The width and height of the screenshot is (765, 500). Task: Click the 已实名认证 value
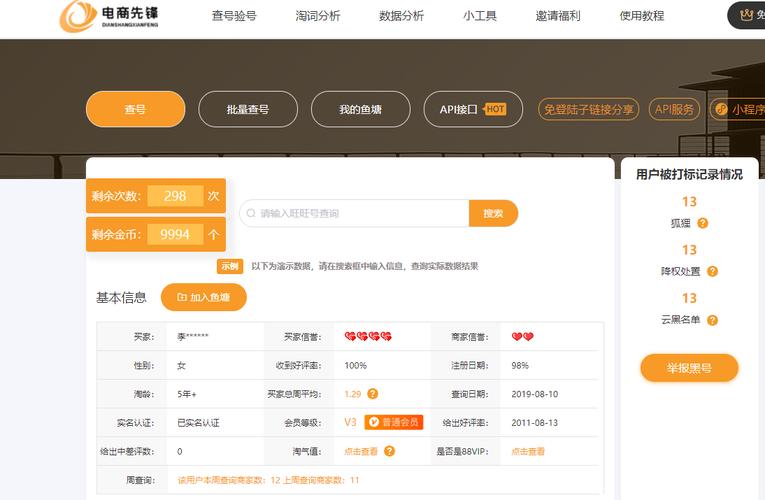pos(199,423)
